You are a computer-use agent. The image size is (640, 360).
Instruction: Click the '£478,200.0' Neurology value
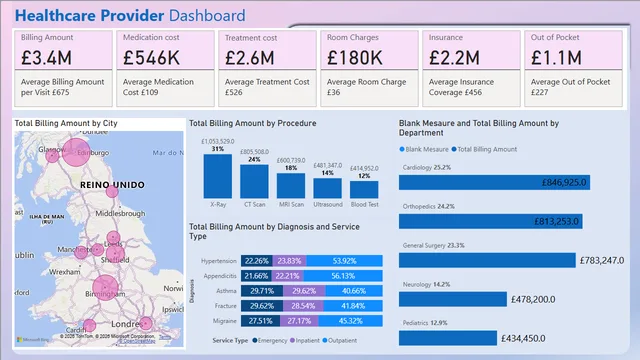point(533,300)
